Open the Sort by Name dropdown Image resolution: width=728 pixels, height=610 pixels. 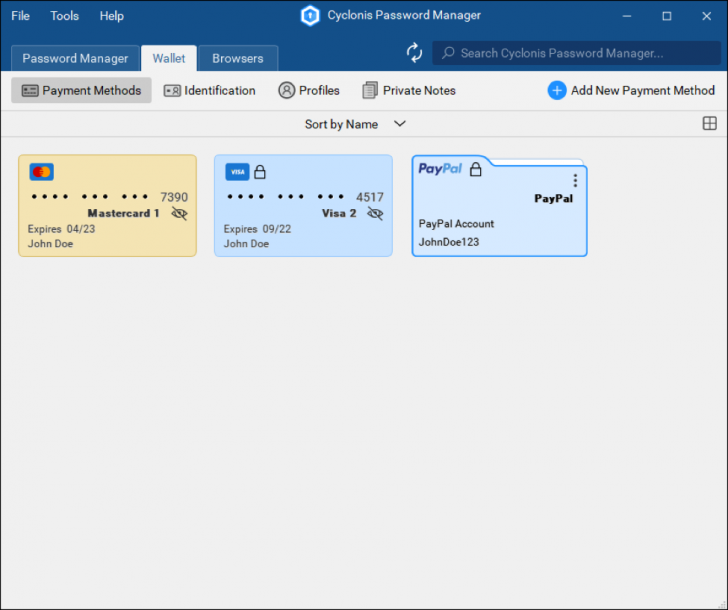coord(355,124)
